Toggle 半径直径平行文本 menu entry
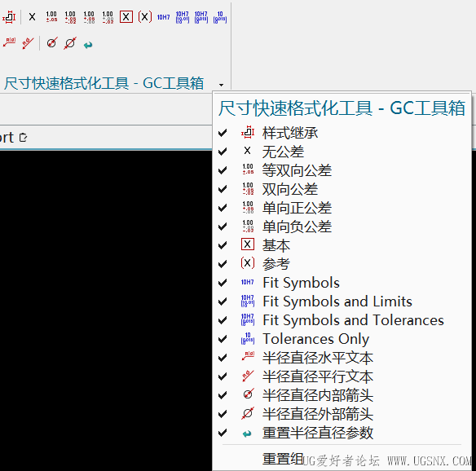 [342, 376]
